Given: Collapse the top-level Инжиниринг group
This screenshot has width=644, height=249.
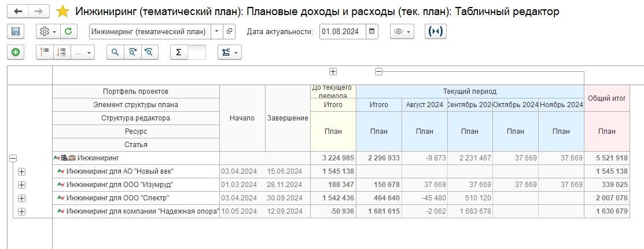Looking at the screenshot, I should (13, 158).
